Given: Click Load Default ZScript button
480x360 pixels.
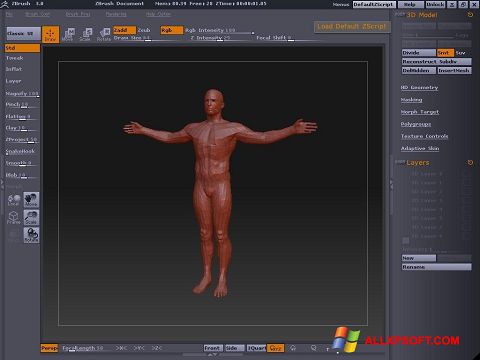Looking at the screenshot, I should coord(352,27).
